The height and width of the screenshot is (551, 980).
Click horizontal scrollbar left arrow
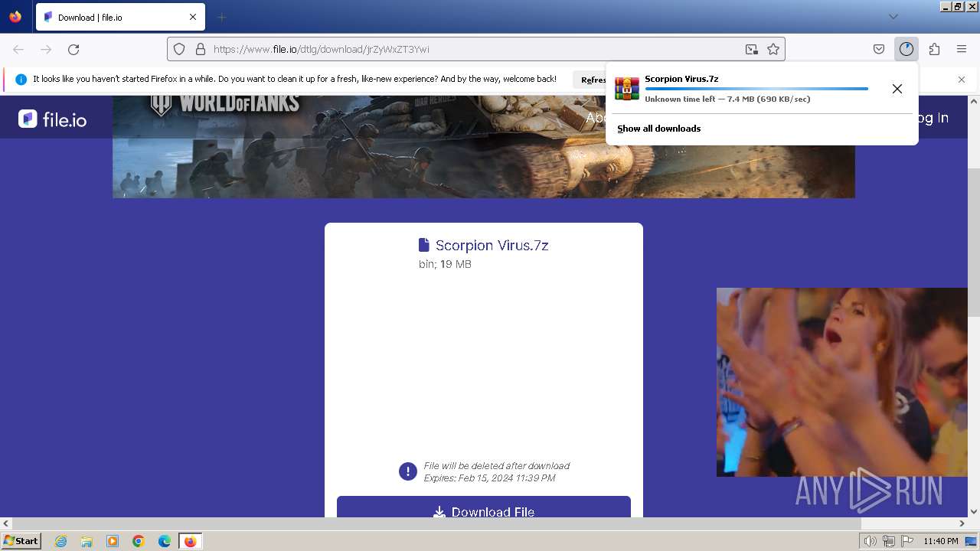click(x=6, y=523)
